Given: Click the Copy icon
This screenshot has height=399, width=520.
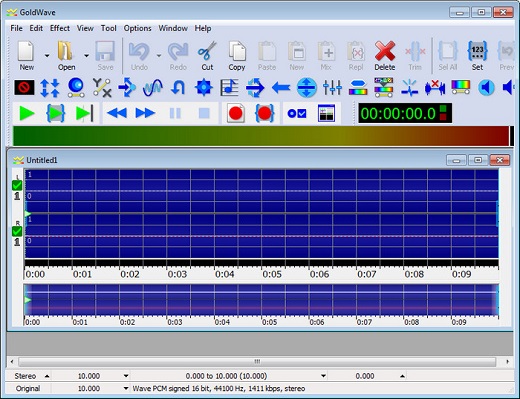Looking at the screenshot, I should [x=237, y=55].
